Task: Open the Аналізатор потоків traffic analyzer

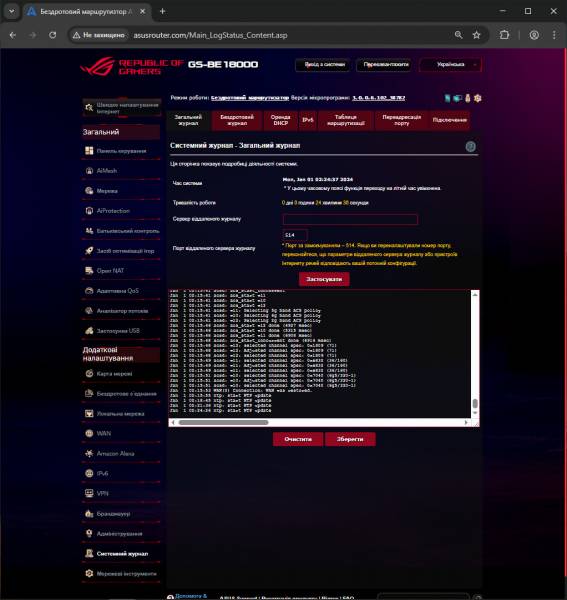Action: (121, 311)
